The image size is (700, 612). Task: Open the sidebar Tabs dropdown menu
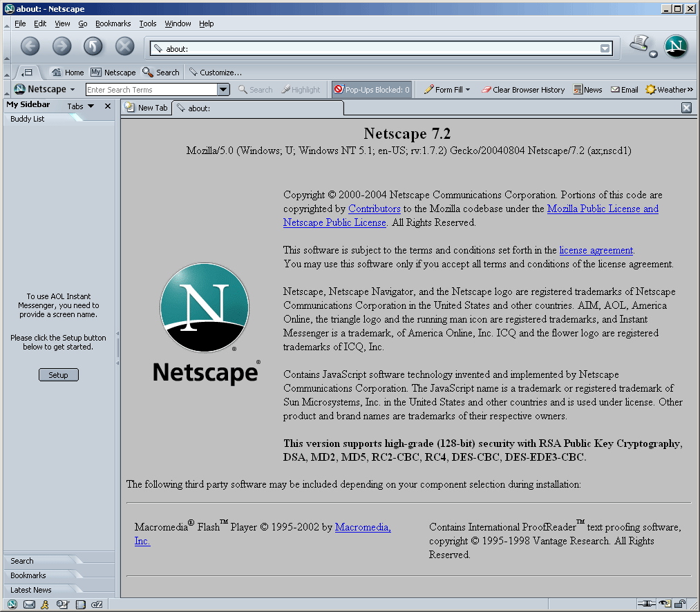[80, 106]
